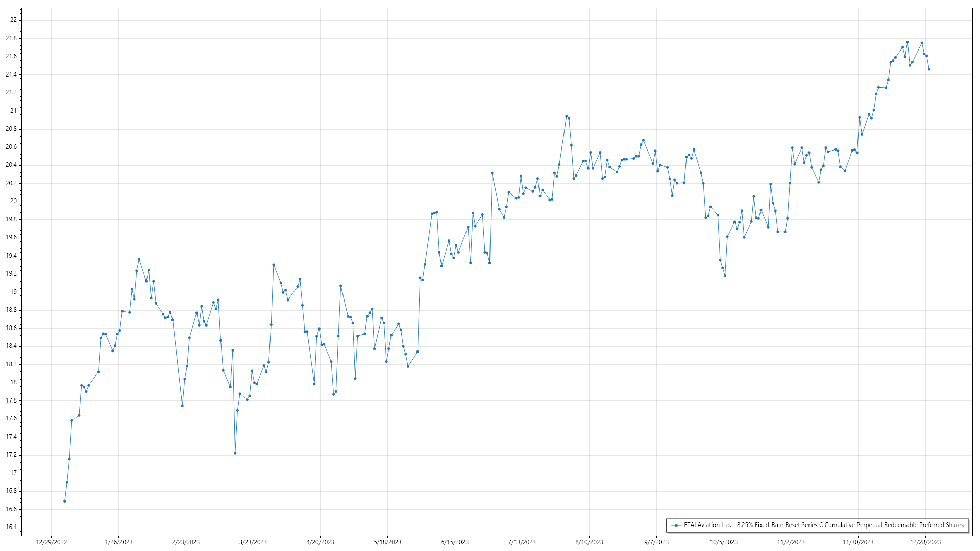The width and height of the screenshot is (980, 551).
Task: Click the March low data point near 17.2
Action: pos(235,453)
